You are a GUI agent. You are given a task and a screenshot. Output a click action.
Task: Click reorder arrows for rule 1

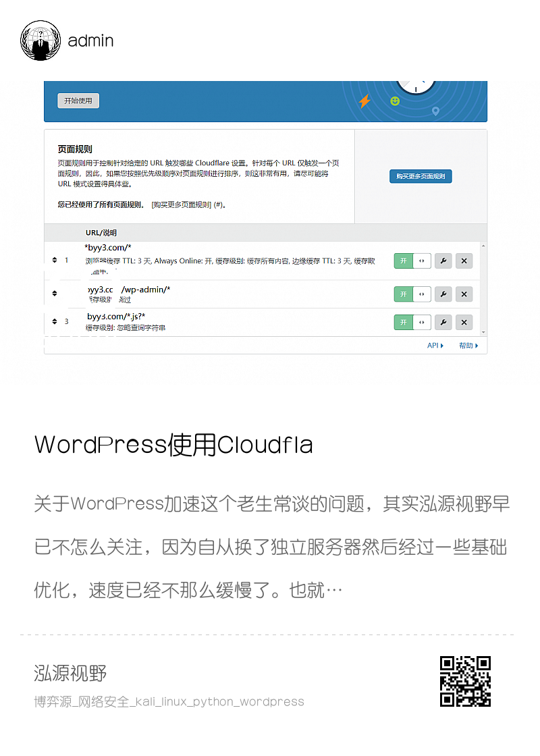[55, 261]
